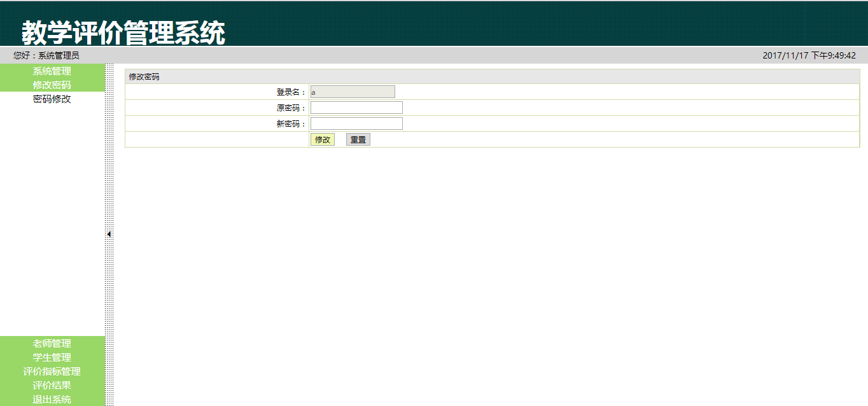Click the 登录名 field containing a
Image resolution: width=868 pixels, height=406 pixels.
click(x=353, y=92)
